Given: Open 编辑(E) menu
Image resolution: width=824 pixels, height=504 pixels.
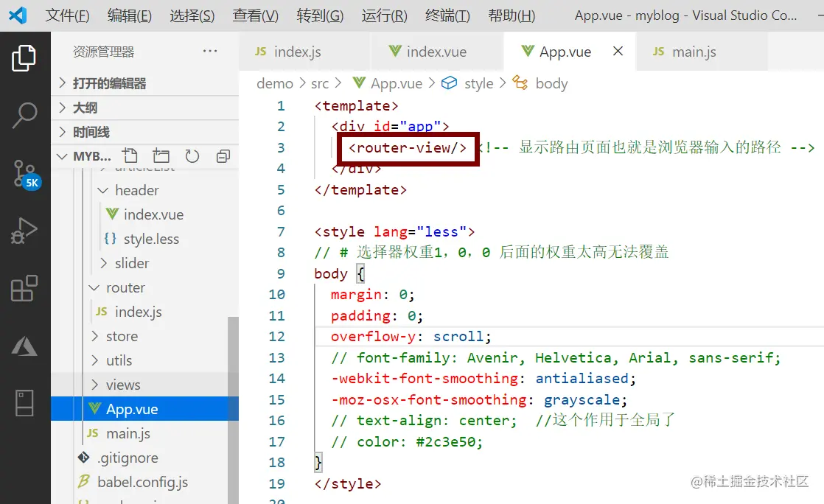Looking at the screenshot, I should 129,15.
